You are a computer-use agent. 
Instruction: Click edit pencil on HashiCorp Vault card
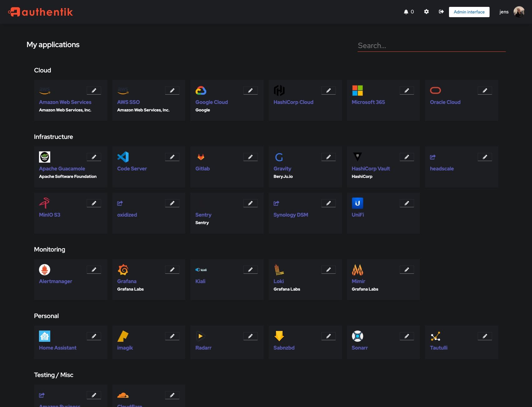tap(407, 157)
